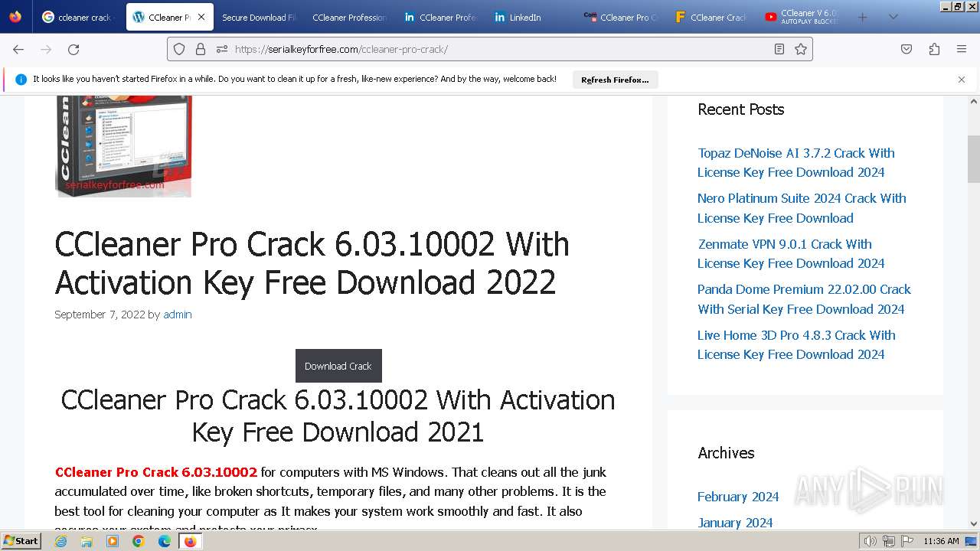The image size is (980, 551).
Task: Open the media player taskbar icon
Action: coord(113,541)
